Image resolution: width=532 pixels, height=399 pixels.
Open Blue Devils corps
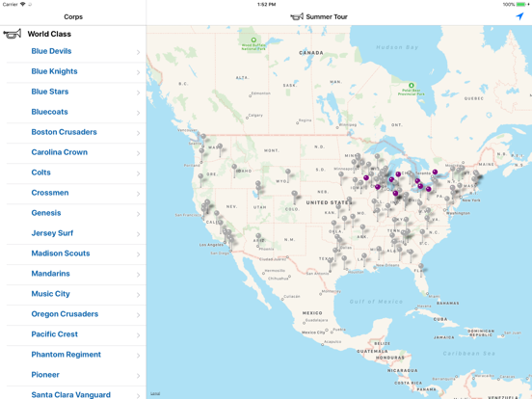[73, 52]
